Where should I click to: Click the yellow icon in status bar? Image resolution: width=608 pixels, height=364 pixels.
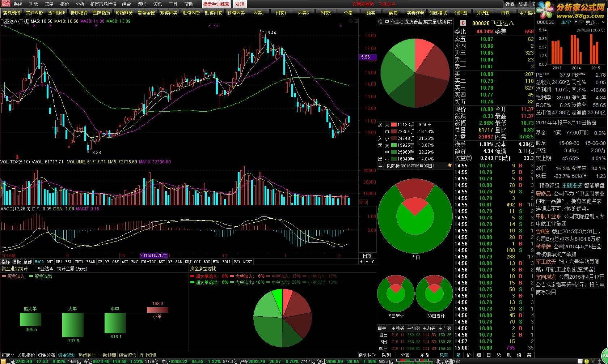coord(586,361)
